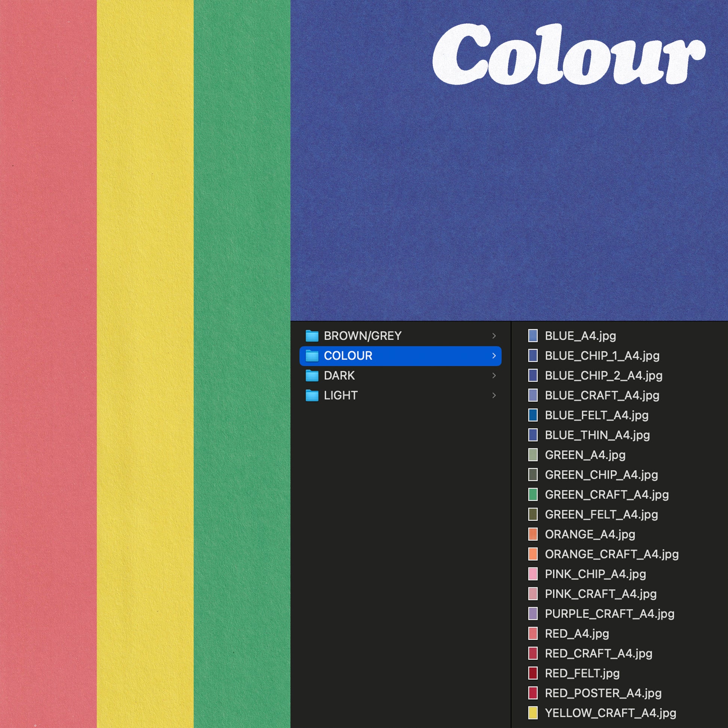Click the BLUE_FELT_A4.jpg thumbnail icon
The width and height of the screenshot is (728, 728).
(533, 415)
